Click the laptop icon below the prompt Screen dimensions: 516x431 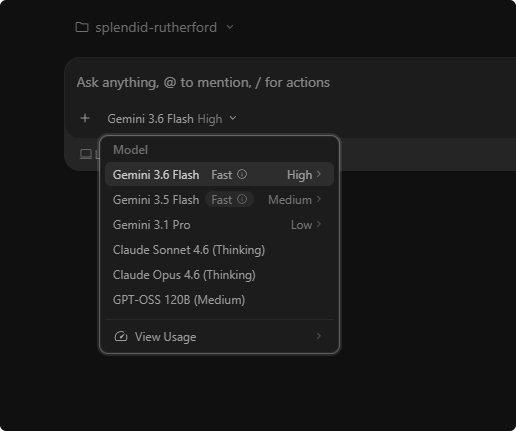(x=86, y=154)
